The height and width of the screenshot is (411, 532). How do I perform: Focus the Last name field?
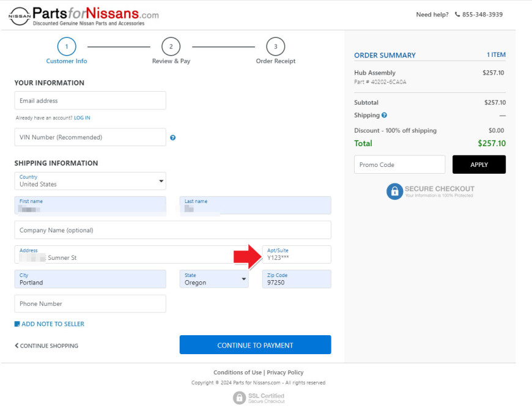click(x=256, y=206)
